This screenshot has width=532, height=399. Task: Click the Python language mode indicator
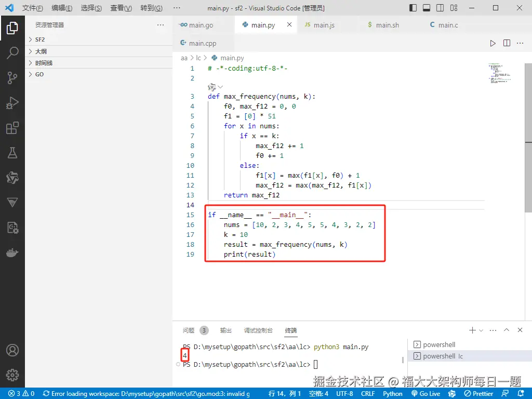coord(393,394)
